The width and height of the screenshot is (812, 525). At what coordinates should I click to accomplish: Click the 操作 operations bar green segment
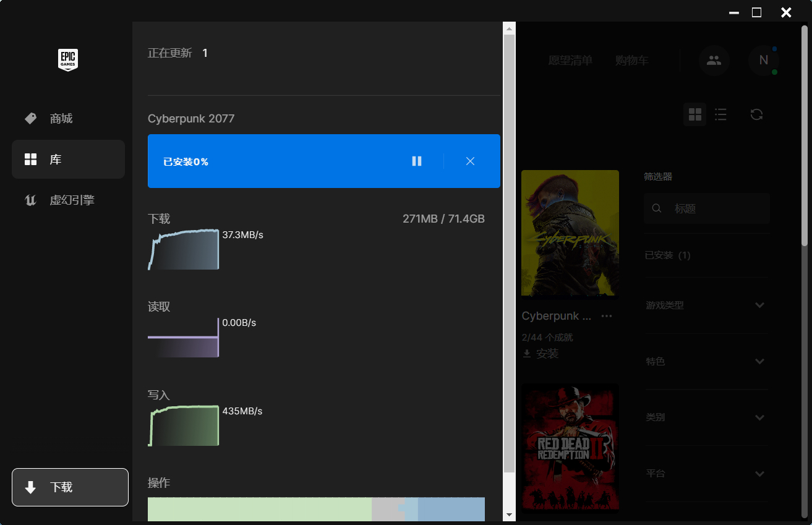(x=260, y=510)
